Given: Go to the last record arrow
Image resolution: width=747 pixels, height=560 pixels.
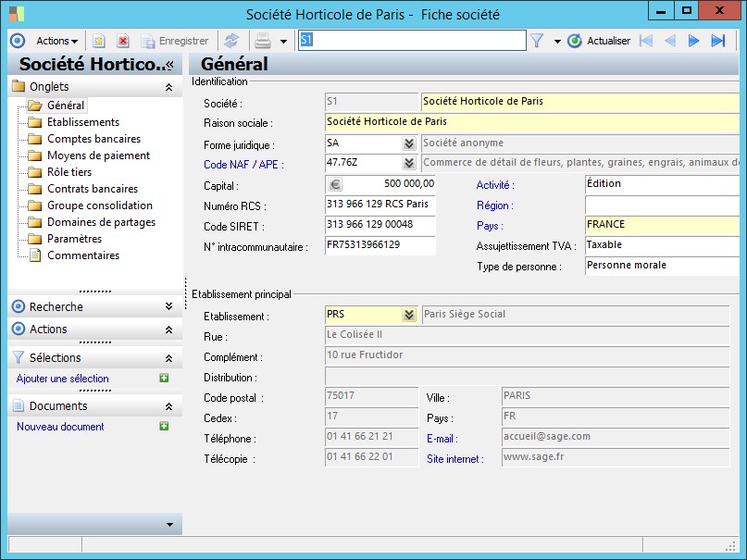Looking at the screenshot, I should (x=717, y=41).
